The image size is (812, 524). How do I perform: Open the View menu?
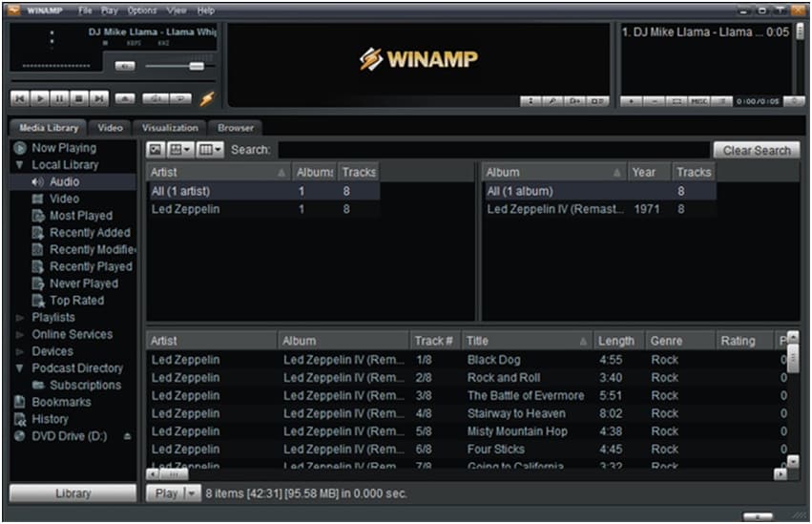[x=177, y=10]
